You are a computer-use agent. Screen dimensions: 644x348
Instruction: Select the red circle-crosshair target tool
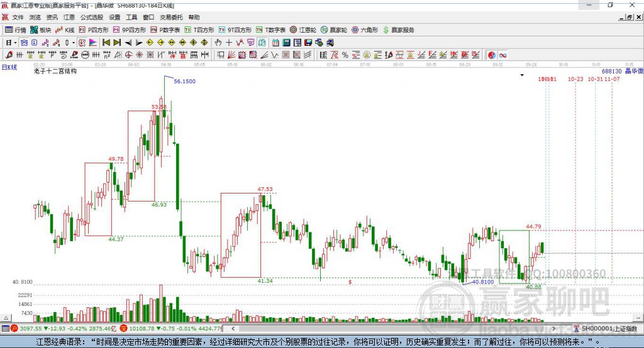click(x=128, y=55)
